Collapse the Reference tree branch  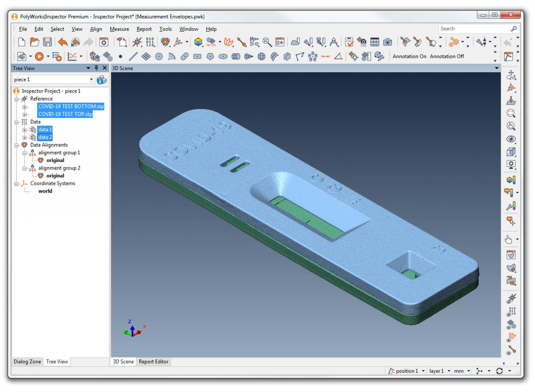click(16, 99)
